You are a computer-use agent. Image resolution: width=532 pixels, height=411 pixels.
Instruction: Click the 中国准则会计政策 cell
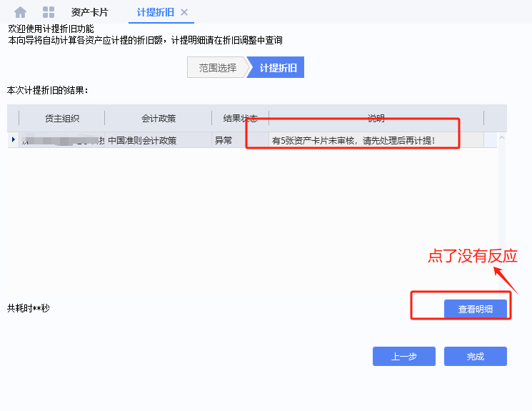pos(158,140)
